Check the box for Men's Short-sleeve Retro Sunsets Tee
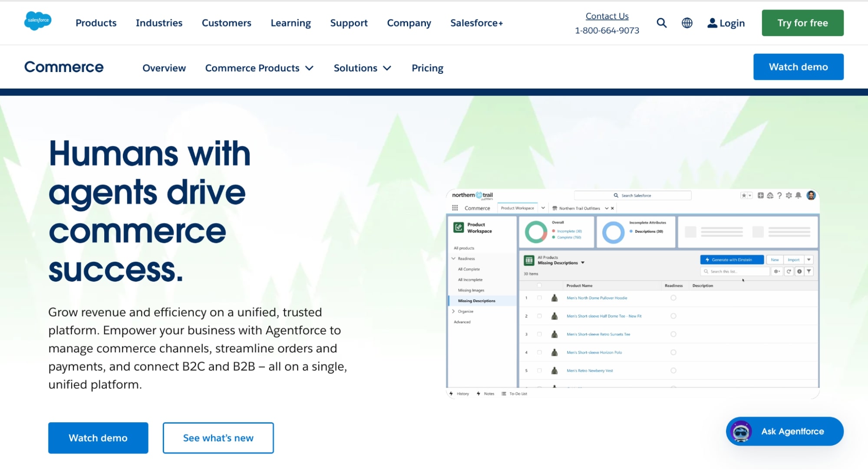 (x=539, y=334)
